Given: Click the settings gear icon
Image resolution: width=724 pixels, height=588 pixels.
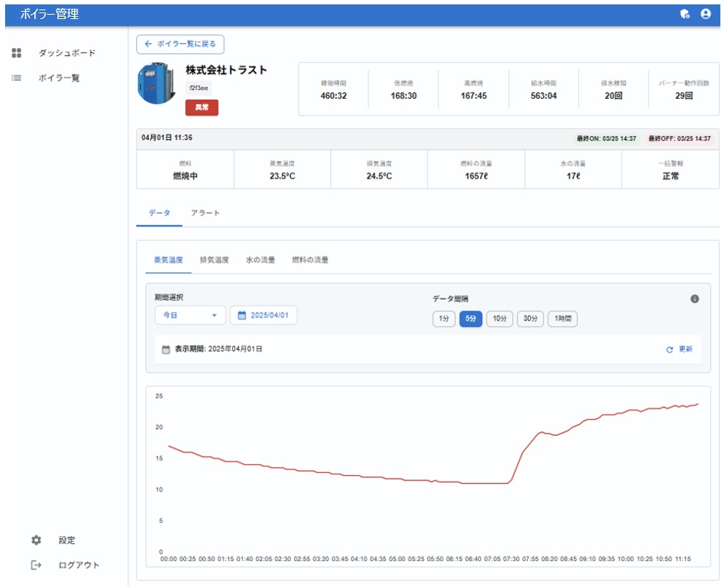Looking at the screenshot, I should (x=37, y=540).
